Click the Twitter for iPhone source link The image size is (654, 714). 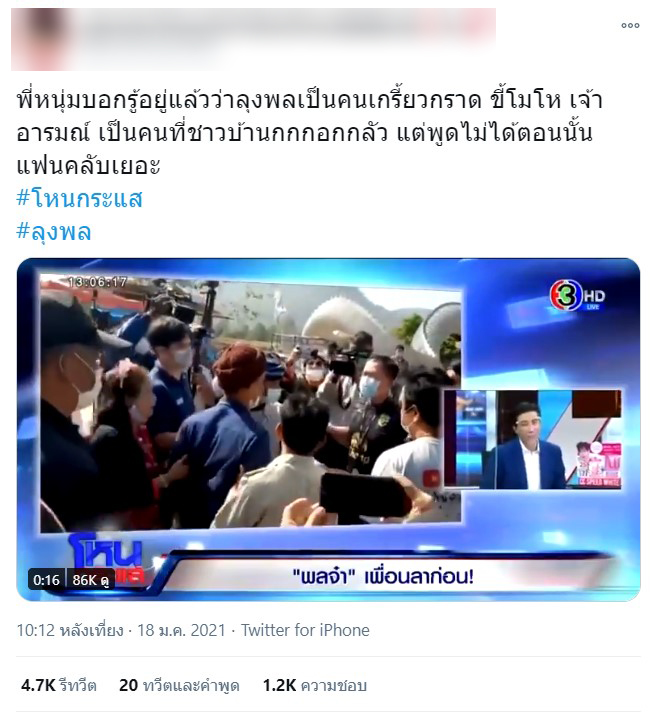[305, 630]
